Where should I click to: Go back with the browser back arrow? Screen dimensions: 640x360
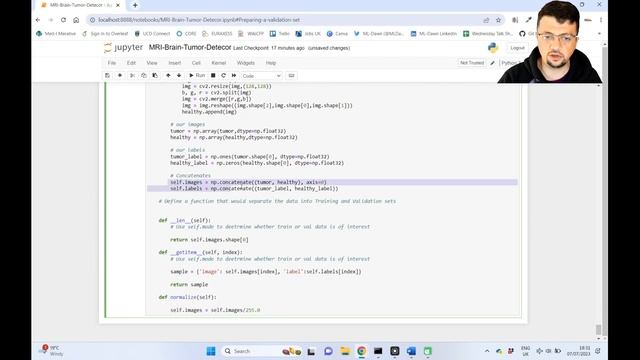(38, 20)
